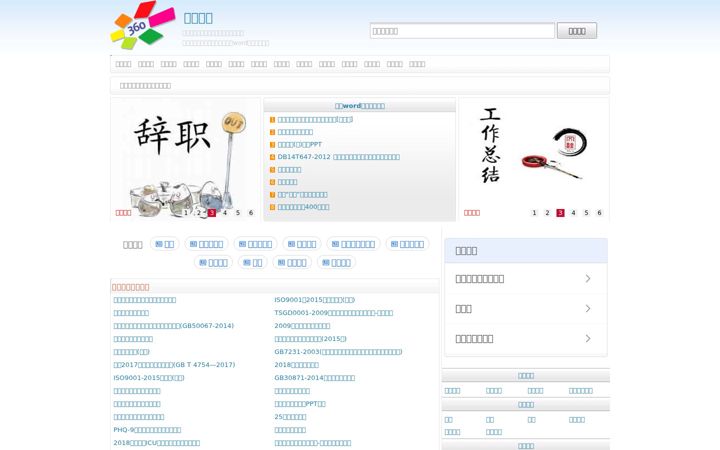Screen dimensions: 720x450
Task: Open the DB14T647-2012 entry in the word ranking list
Action: click(339, 157)
